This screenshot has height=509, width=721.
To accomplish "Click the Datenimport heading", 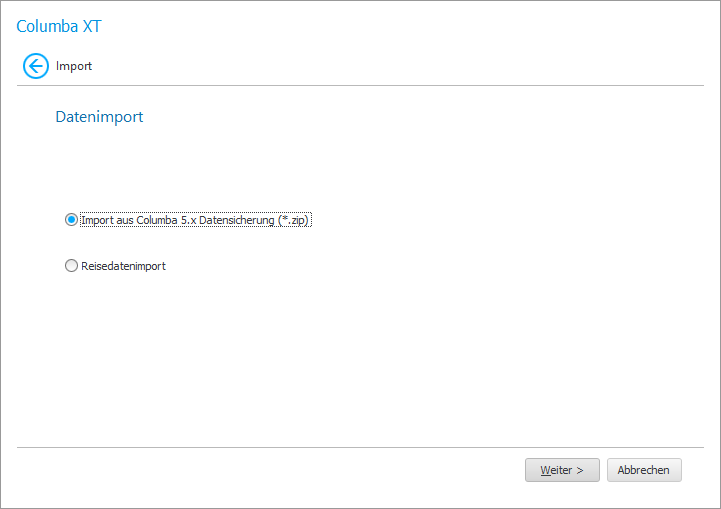I will tap(99, 117).
